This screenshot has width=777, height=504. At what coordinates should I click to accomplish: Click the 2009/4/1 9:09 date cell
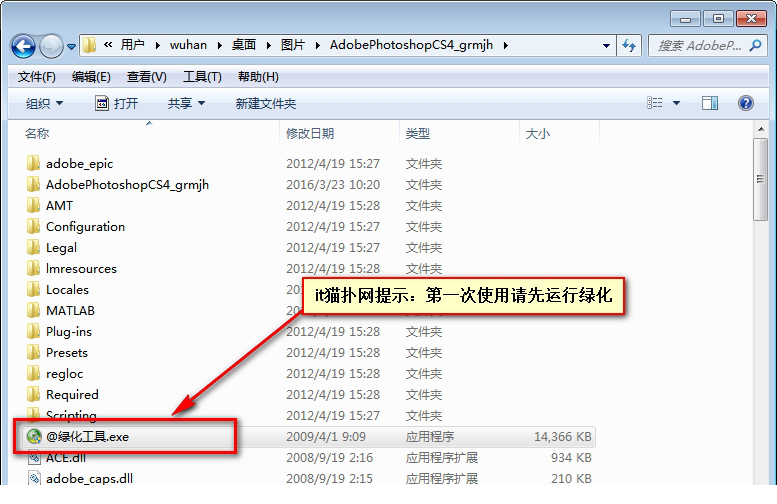point(326,437)
